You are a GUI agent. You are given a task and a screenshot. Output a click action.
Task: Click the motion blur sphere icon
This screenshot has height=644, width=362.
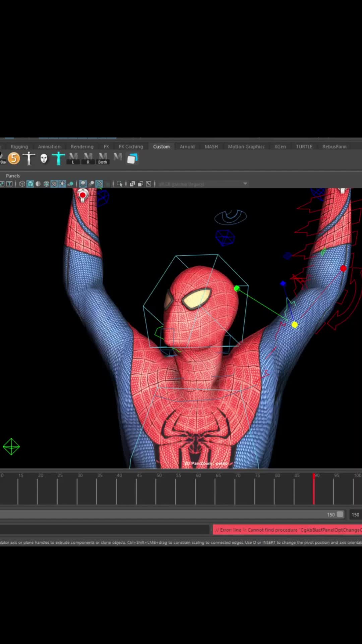click(x=91, y=184)
